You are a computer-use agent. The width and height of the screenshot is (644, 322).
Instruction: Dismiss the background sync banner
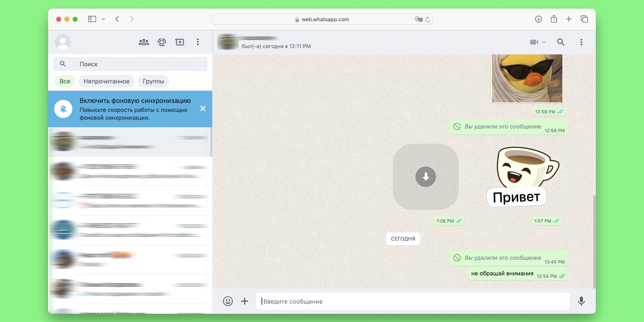[203, 109]
